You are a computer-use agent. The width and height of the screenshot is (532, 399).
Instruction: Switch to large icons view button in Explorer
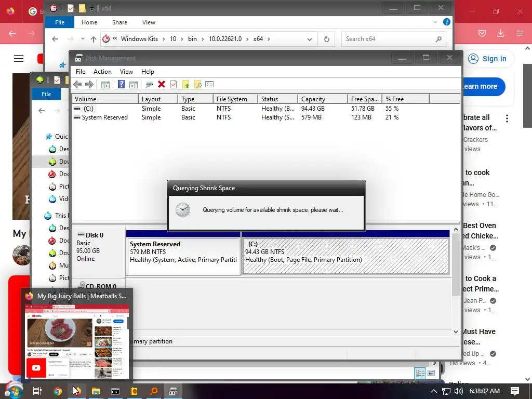pos(431,373)
